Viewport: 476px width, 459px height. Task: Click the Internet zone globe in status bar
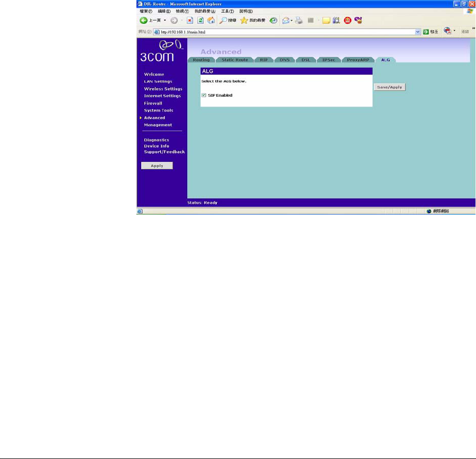click(x=429, y=211)
